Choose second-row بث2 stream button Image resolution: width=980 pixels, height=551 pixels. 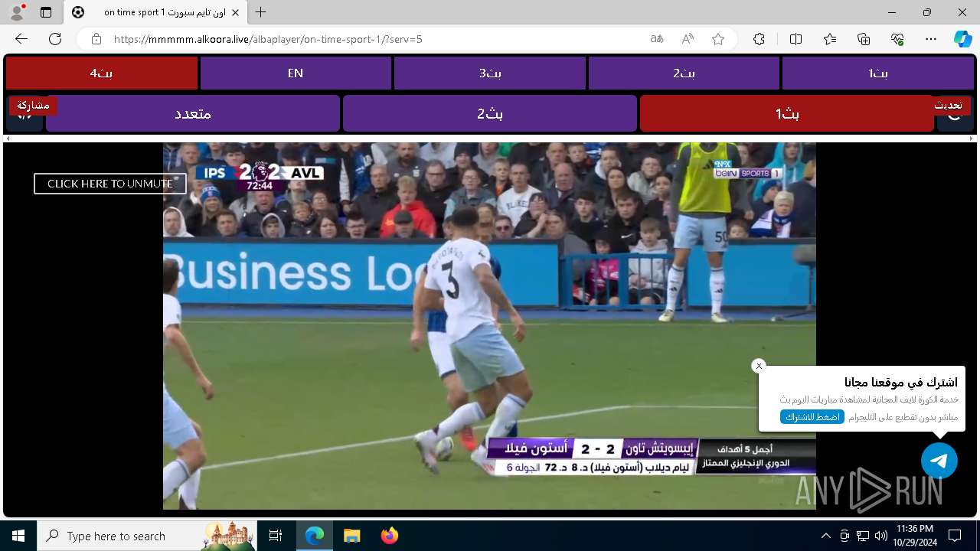tap(490, 113)
